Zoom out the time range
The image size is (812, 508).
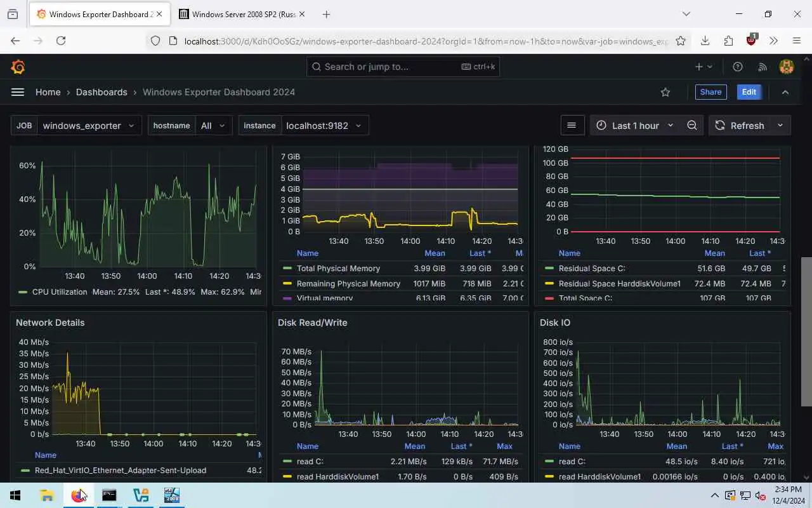click(692, 126)
